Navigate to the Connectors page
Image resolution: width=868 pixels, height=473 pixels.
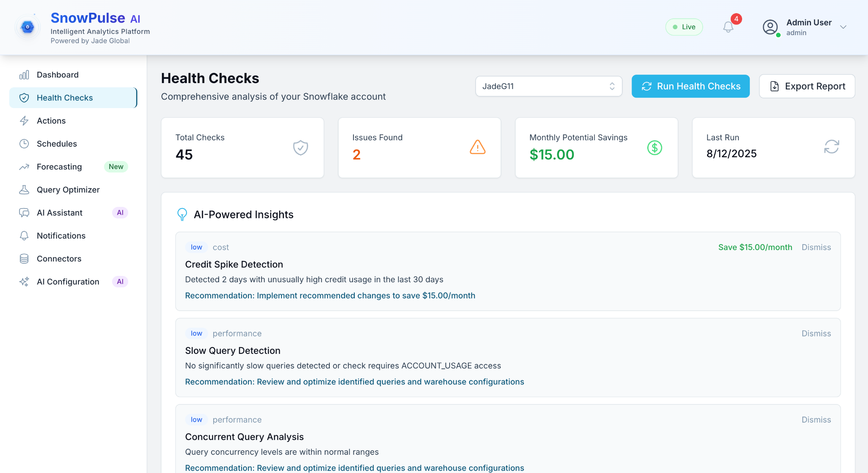[x=59, y=259]
